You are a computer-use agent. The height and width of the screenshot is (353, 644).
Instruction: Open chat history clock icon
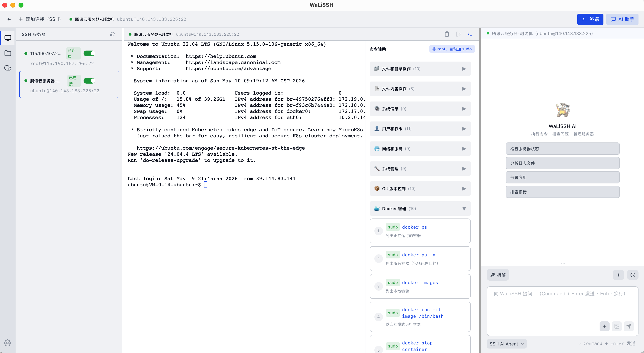[x=633, y=275]
